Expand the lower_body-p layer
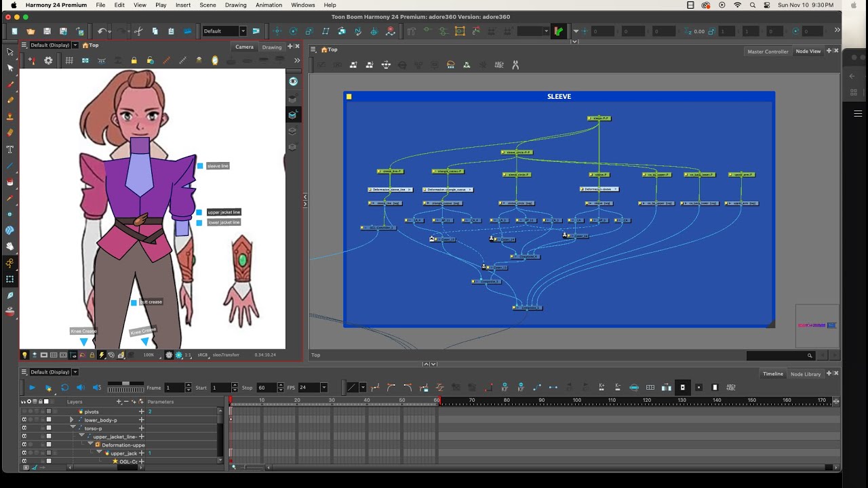 [x=72, y=420]
